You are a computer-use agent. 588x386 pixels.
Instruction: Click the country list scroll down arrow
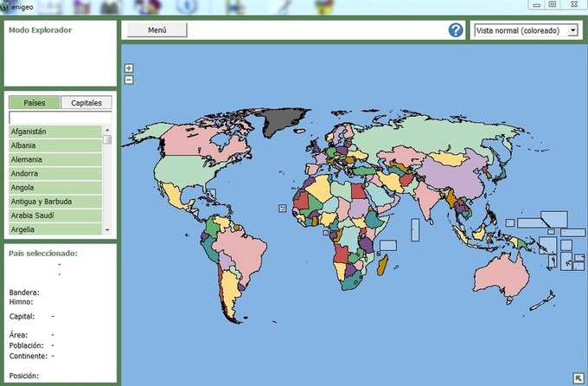point(107,230)
